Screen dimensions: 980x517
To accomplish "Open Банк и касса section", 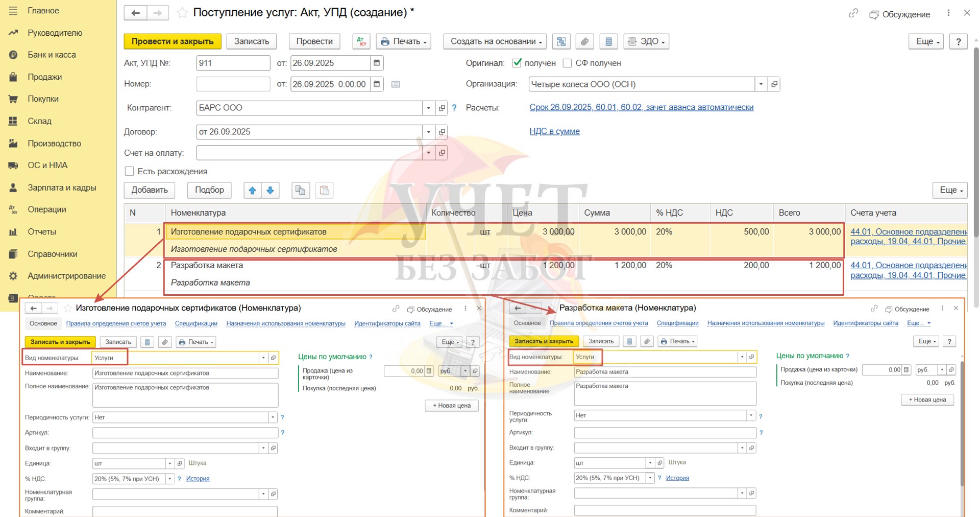I will [52, 55].
